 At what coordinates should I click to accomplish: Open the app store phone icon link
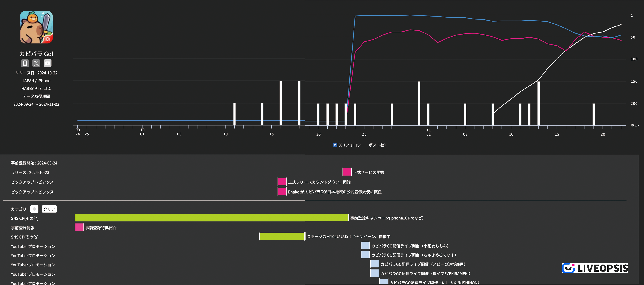(25, 63)
